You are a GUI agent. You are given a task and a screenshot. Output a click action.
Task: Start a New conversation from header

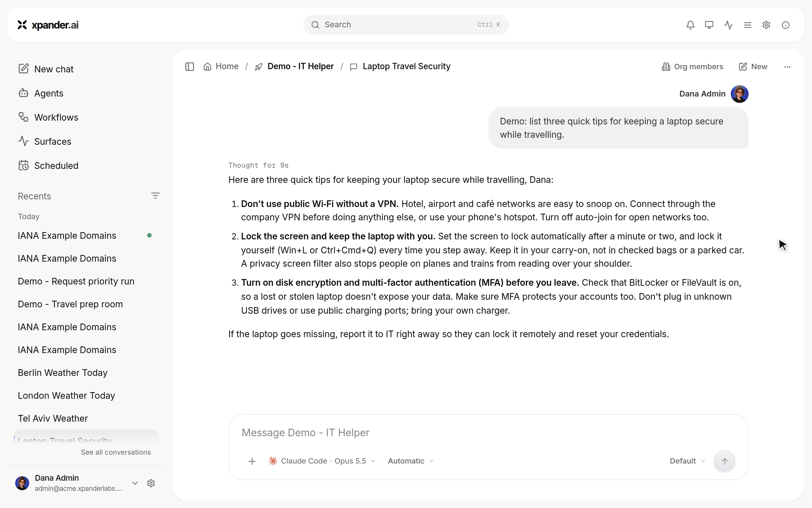coord(753,67)
